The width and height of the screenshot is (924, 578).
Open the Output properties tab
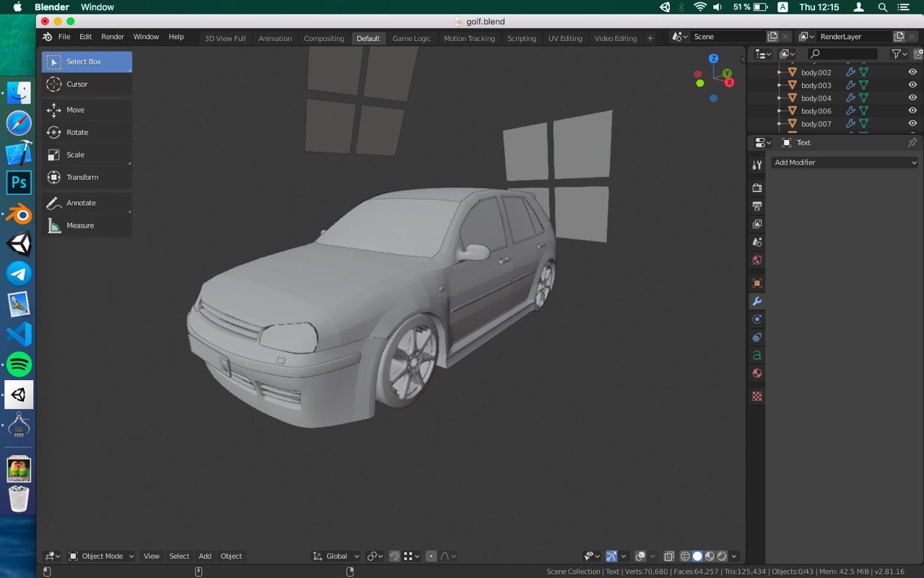coord(757,206)
